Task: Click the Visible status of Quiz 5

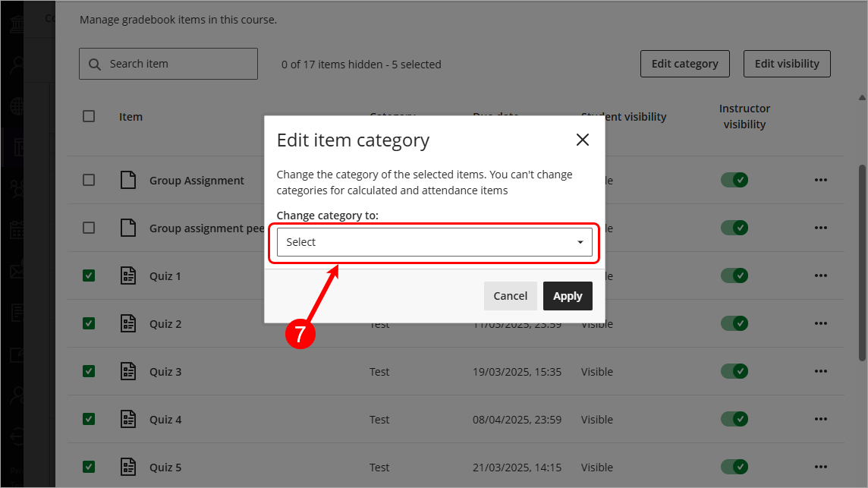Action: click(x=596, y=468)
